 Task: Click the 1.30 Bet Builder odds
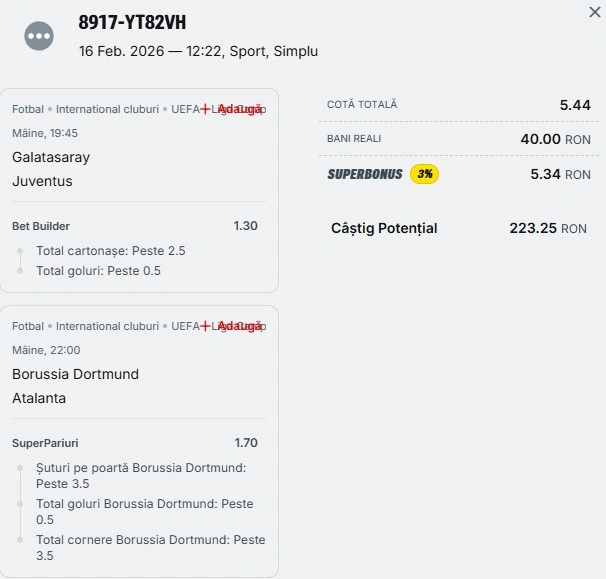[x=245, y=226]
